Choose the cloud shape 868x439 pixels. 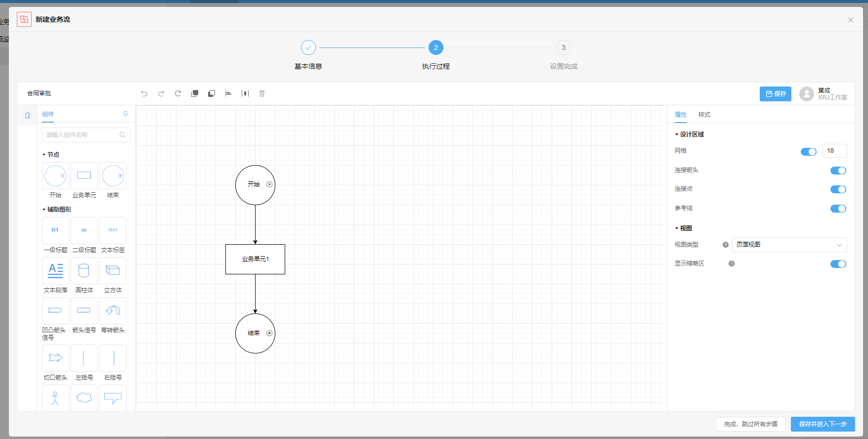point(84,398)
